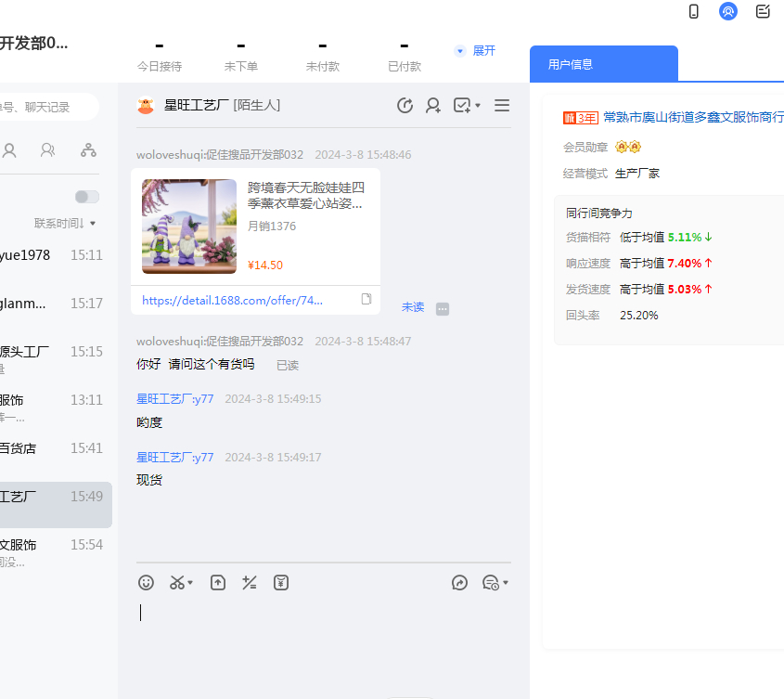Select the group organization tab icon
This screenshot has width=784, height=699.
tap(88, 150)
